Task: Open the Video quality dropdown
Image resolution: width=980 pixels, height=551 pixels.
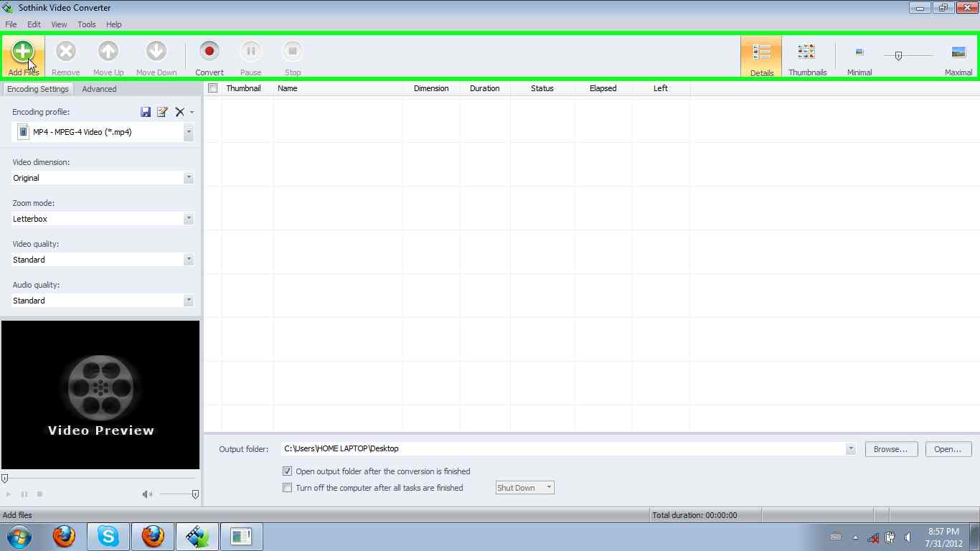Action: (188, 260)
